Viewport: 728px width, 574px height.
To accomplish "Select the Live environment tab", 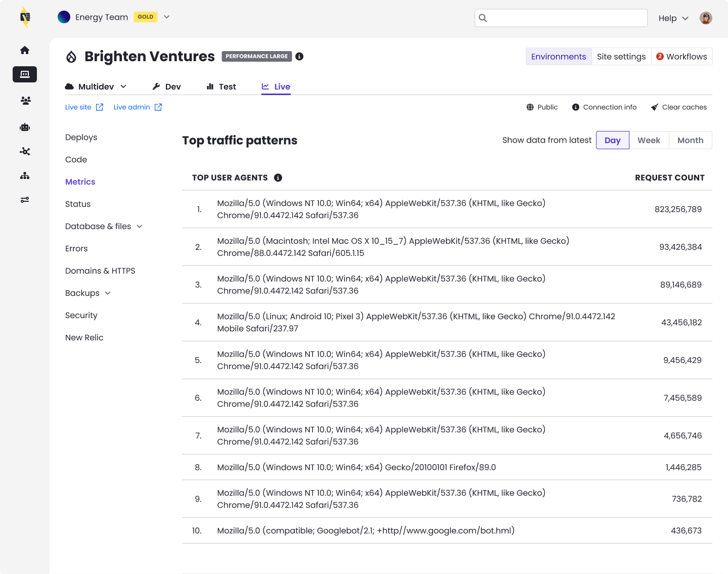I will point(276,86).
